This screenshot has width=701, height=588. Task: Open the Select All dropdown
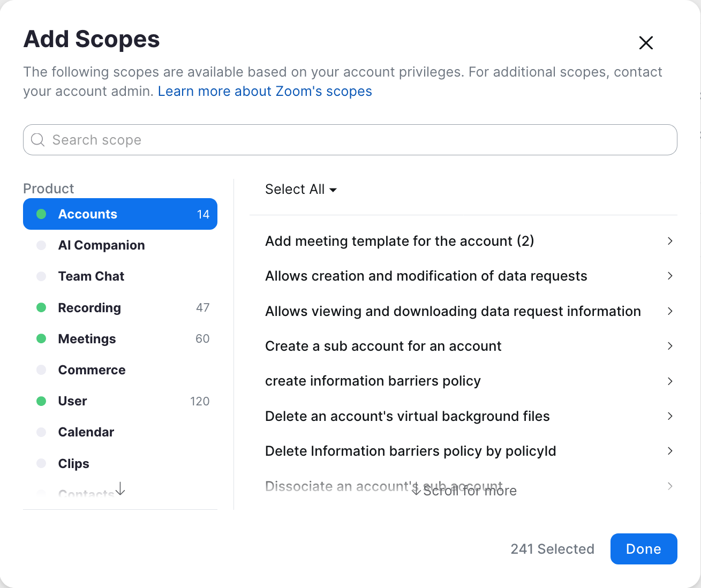tap(301, 190)
